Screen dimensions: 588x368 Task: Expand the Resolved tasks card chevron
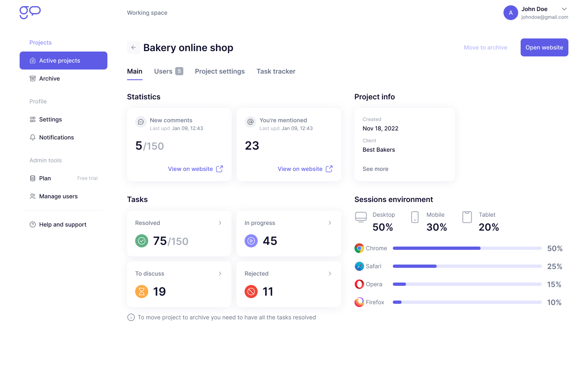point(220,223)
